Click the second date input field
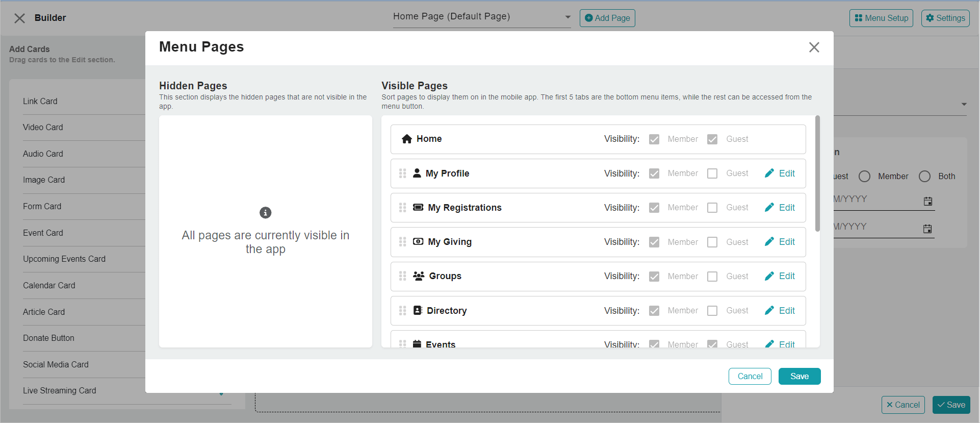This screenshot has width=980, height=423. pyautogui.click(x=885, y=227)
